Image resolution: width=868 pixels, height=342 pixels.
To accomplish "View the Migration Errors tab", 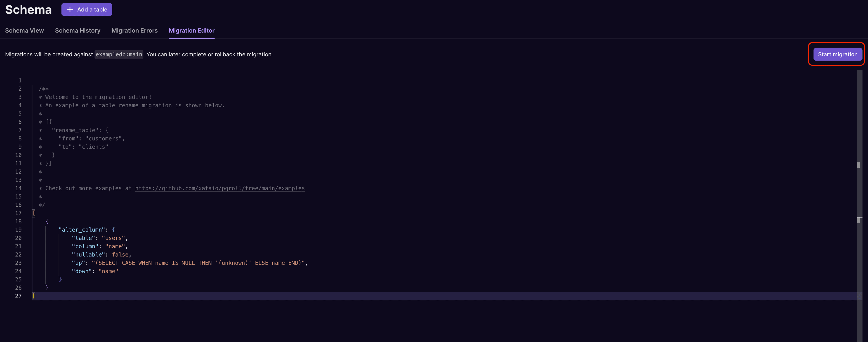I will pos(134,30).
